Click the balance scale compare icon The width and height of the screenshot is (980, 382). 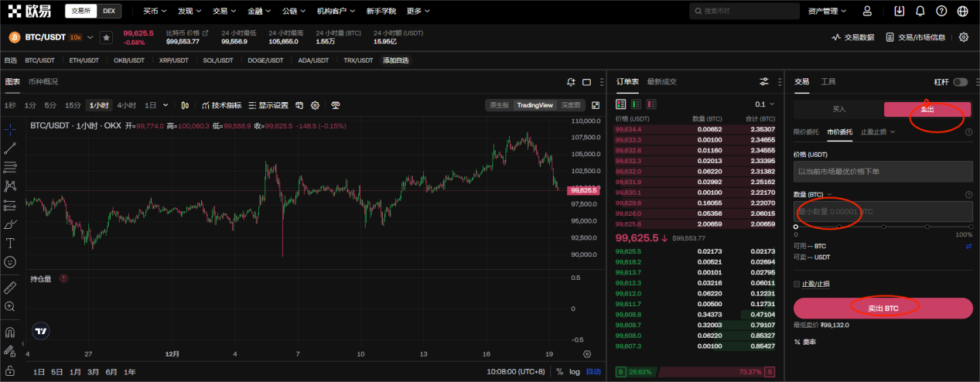(336, 105)
